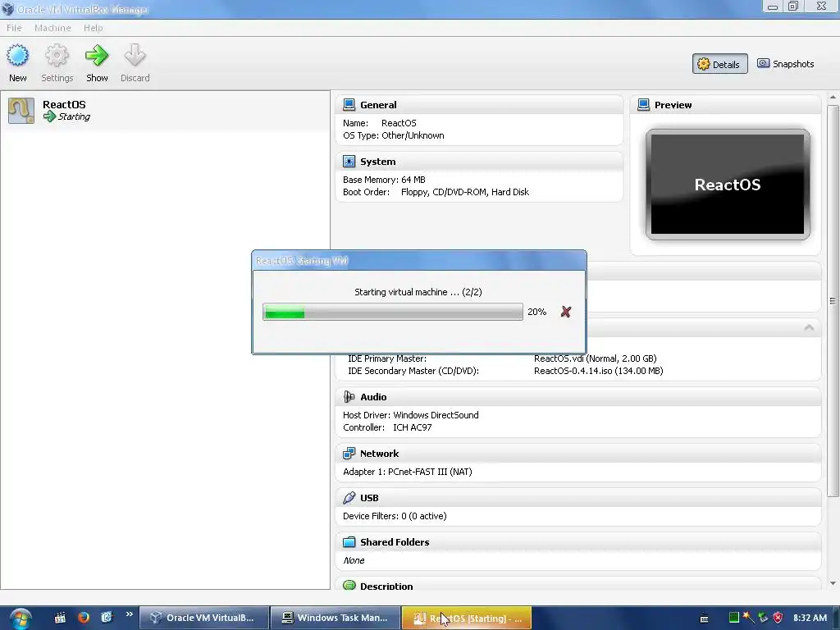Click the scrollbar down arrow
The width and height of the screenshot is (840, 630).
(833, 583)
